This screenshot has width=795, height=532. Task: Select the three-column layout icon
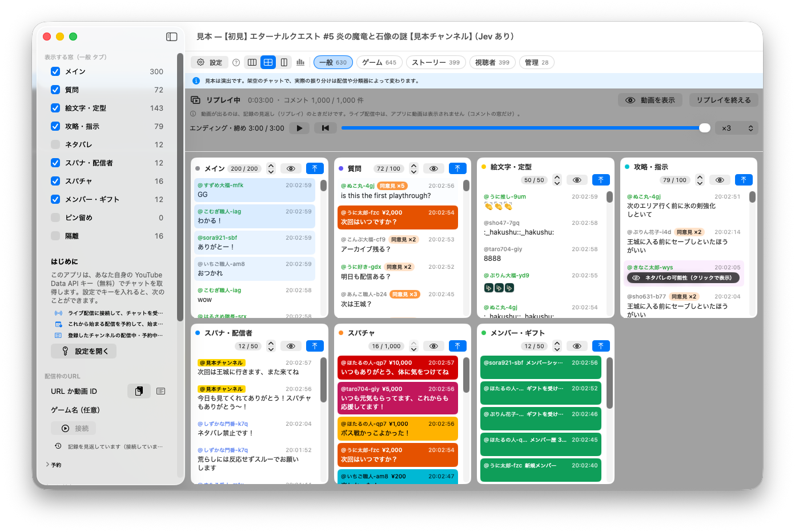point(252,62)
